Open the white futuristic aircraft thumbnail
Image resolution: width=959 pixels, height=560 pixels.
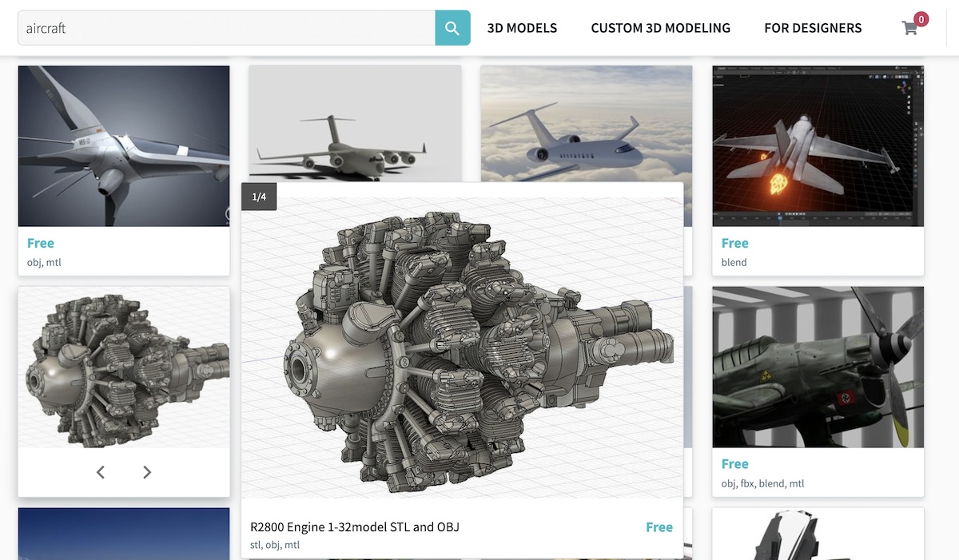tap(124, 146)
